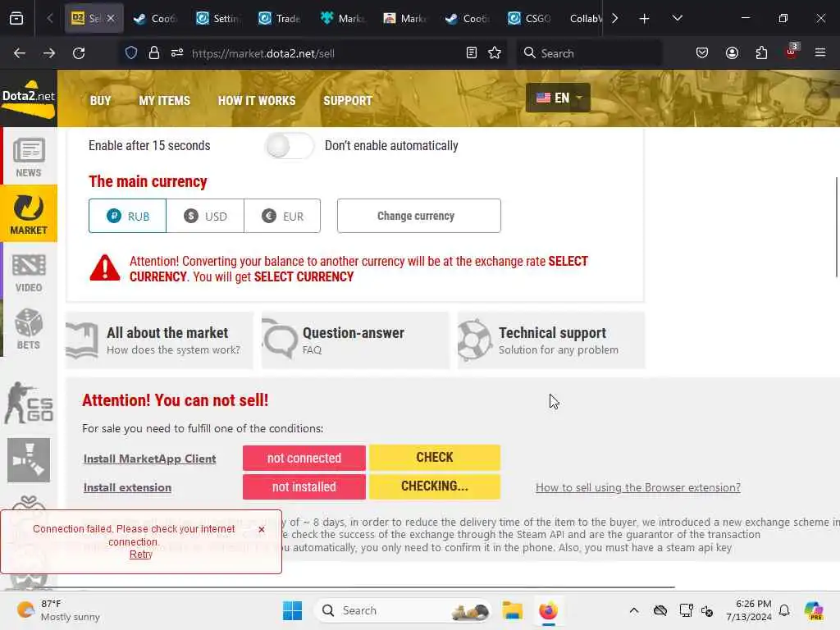Click the uBlock extension badge icon
Viewport: 840px width, 630px height.
(x=792, y=52)
